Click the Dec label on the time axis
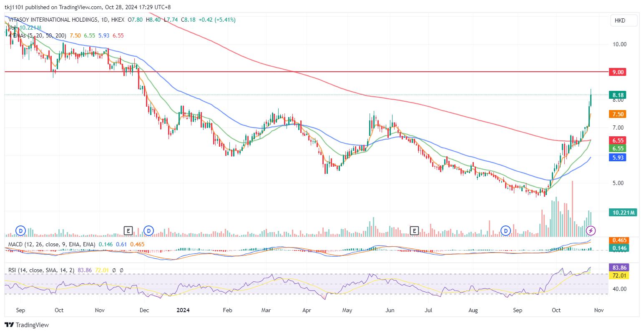 pyautogui.click(x=144, y=310)
